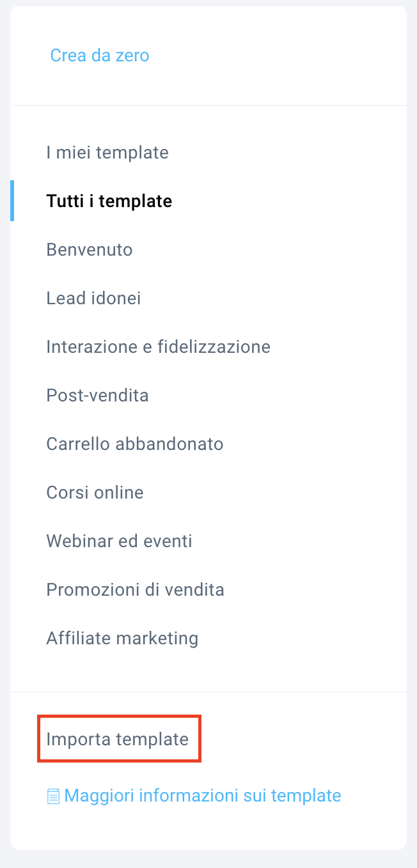Click the document icon beside Maggiori informazioni

(x=54, y=796)
